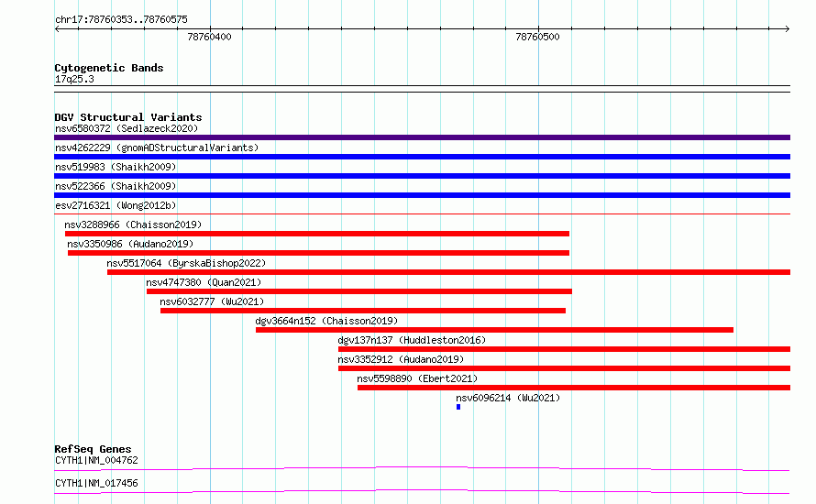Screen dimensions: 816x504
Task: Open the nsv5517064 (ByrskaBishop2022) label
Action: point(186,263)
